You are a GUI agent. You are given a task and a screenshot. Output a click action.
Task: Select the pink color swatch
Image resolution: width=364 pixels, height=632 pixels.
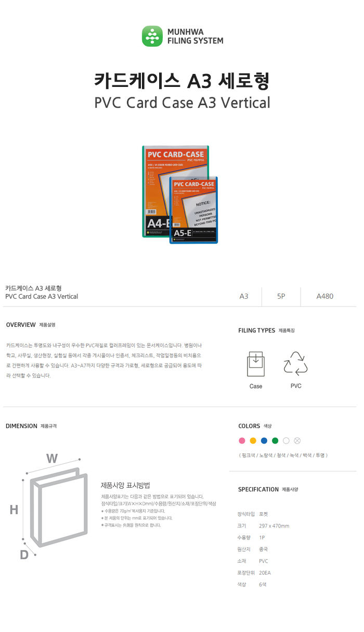tap(241, 441)
